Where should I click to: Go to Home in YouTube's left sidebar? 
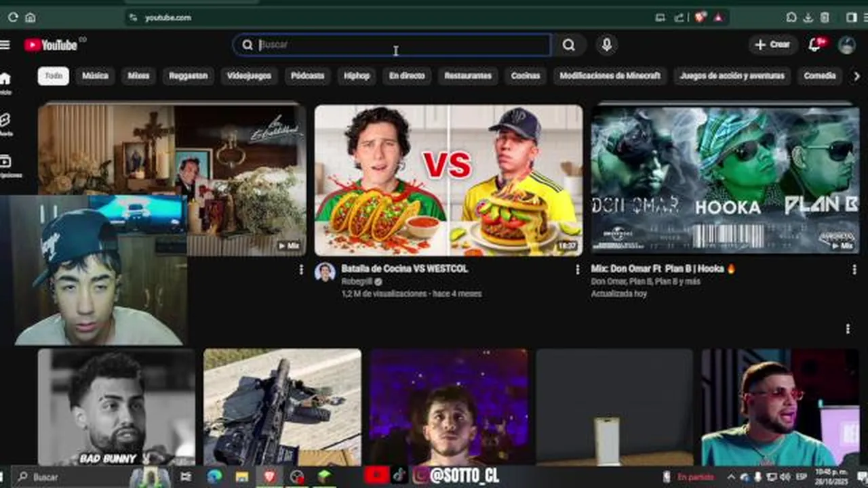[5, 83]
